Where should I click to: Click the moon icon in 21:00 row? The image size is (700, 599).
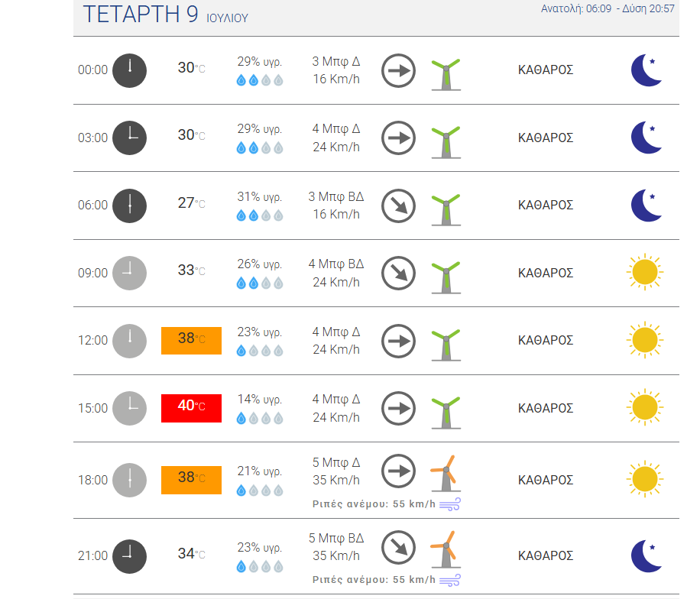coord(646,556)
